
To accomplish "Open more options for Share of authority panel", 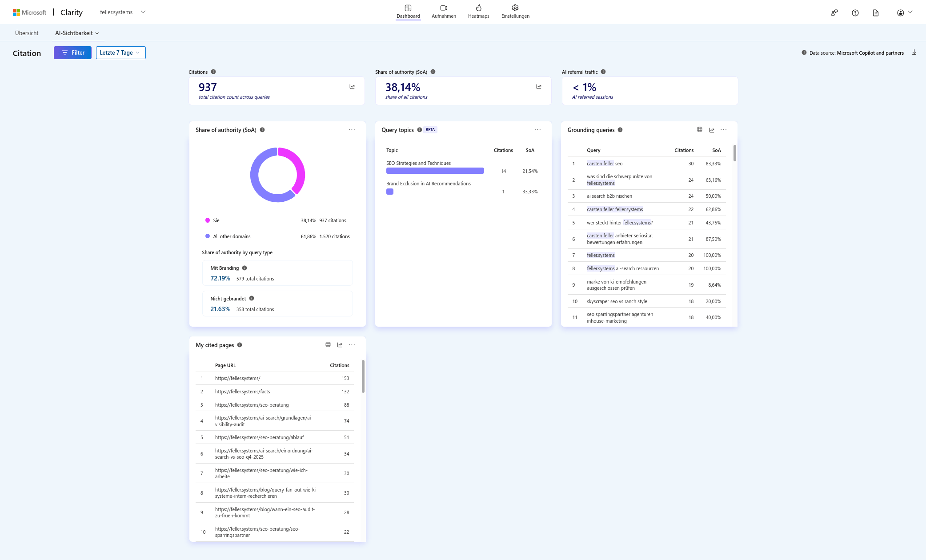I will pyautogui.click(x=352, y=130).
